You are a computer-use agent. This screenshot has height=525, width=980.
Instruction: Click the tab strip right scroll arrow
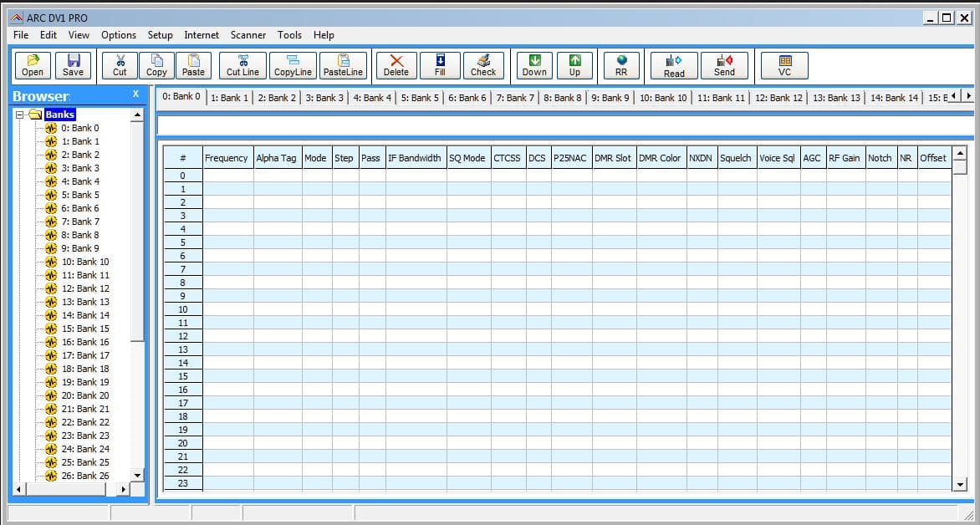coord(969,96)
